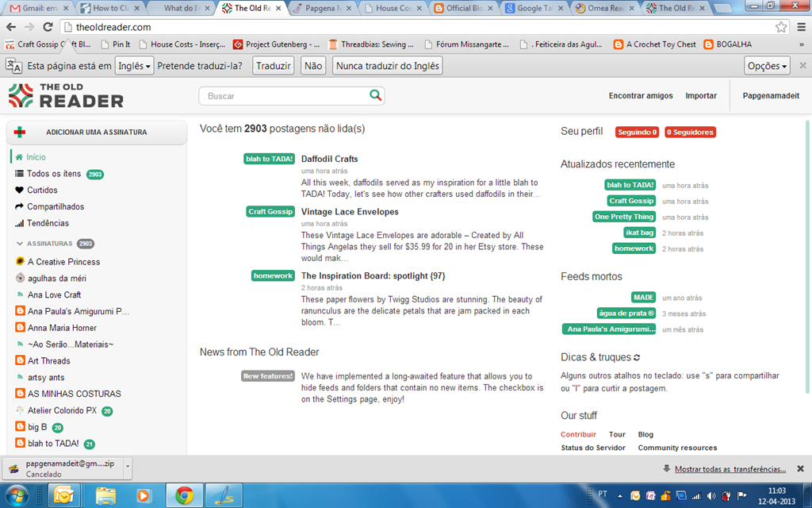Click the Seguindo 0 badge
The height and width of the screenshot is (508, 812).
pos(637,133)
